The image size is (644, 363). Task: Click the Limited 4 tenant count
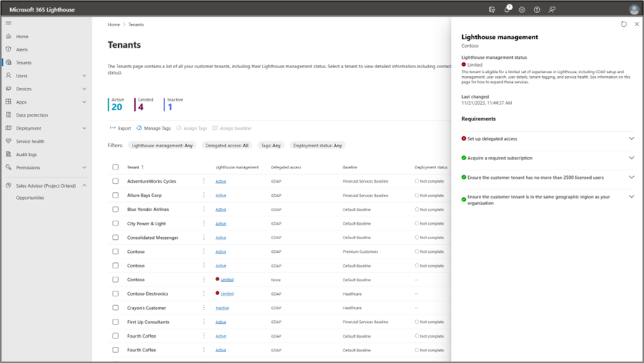(x=145, y=104)
